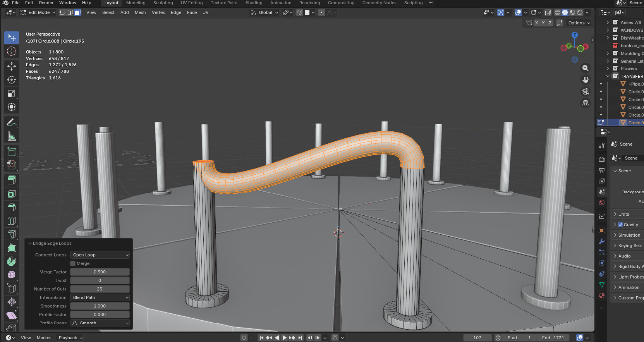Image resolution: width=644 pixels, height=342 pixels.
Task: Open the Interpolation Blend Path dropdown
Action: (x=100, y=297)
